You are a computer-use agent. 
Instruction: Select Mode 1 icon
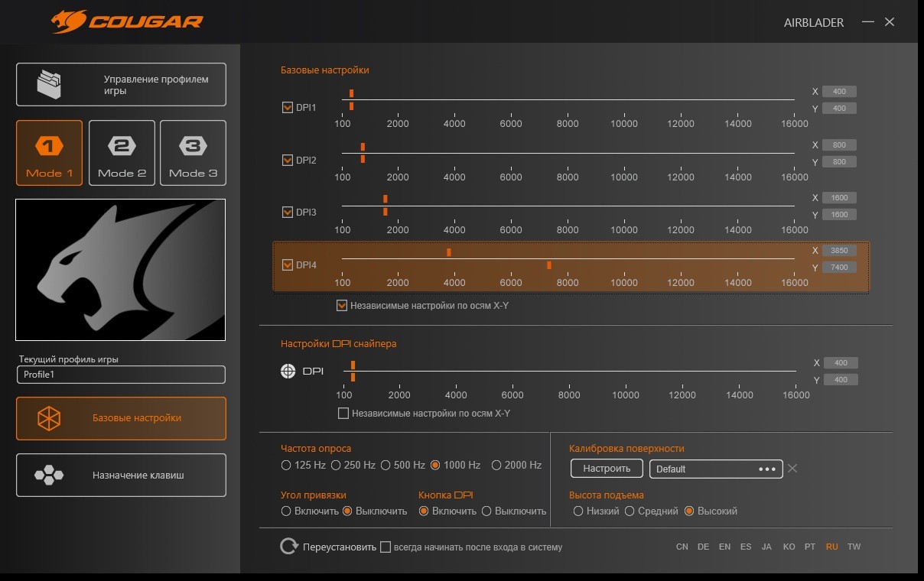click(49, 147)
